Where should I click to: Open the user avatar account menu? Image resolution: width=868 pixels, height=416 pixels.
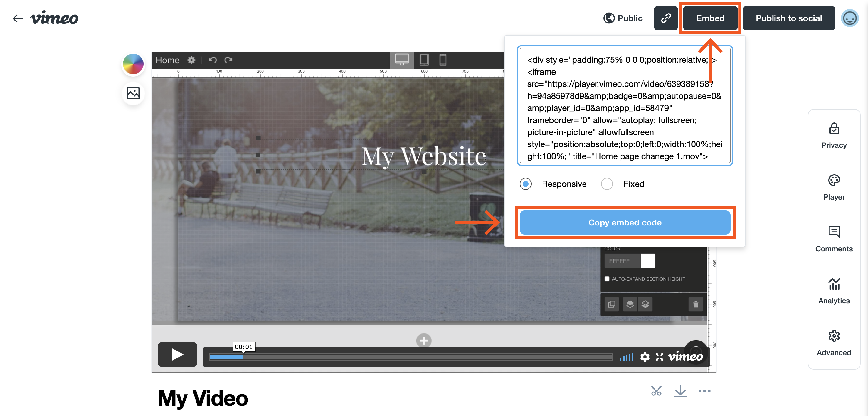pos(849,18)
